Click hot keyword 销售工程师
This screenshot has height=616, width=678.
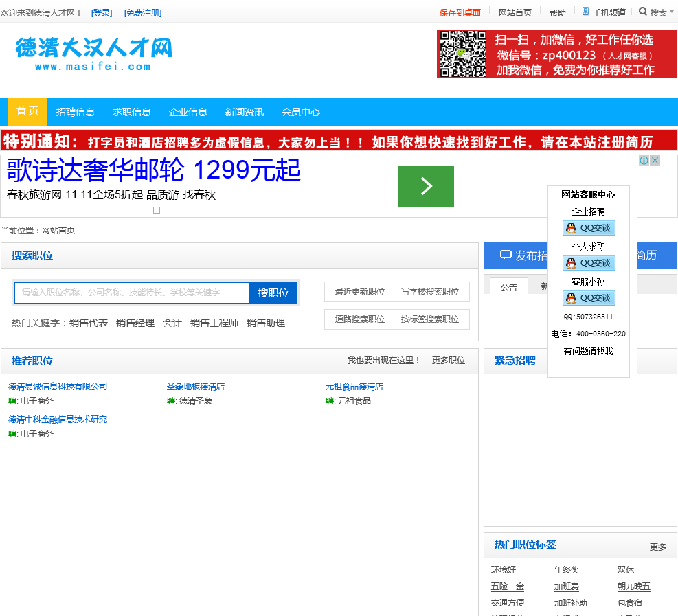[214, 323]
